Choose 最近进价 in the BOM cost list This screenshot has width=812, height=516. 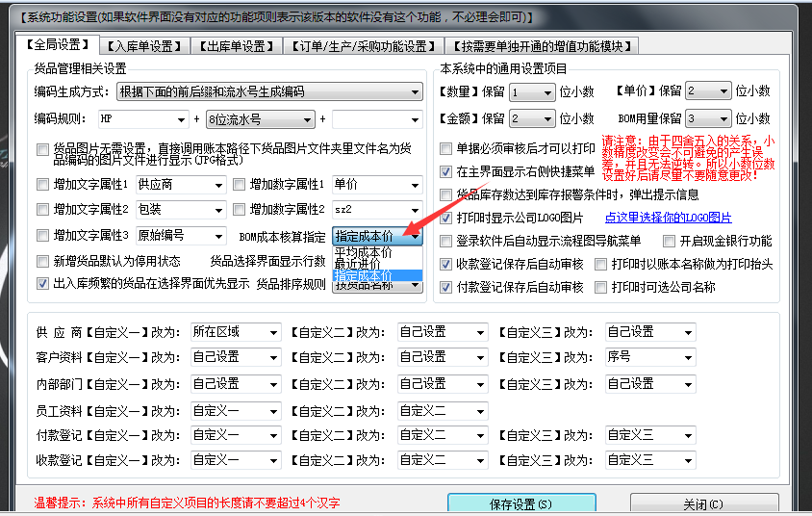pyautogui.click(x=356, y=264)
